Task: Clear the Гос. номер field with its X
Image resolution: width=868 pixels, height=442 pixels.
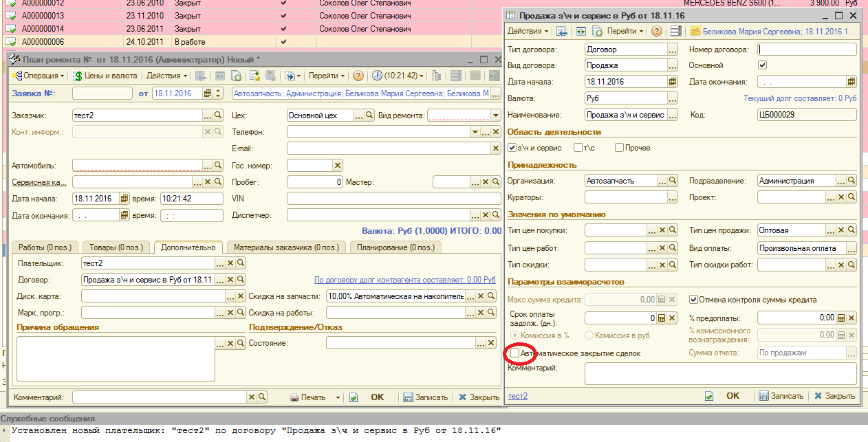Action: (x=337, y=166)
